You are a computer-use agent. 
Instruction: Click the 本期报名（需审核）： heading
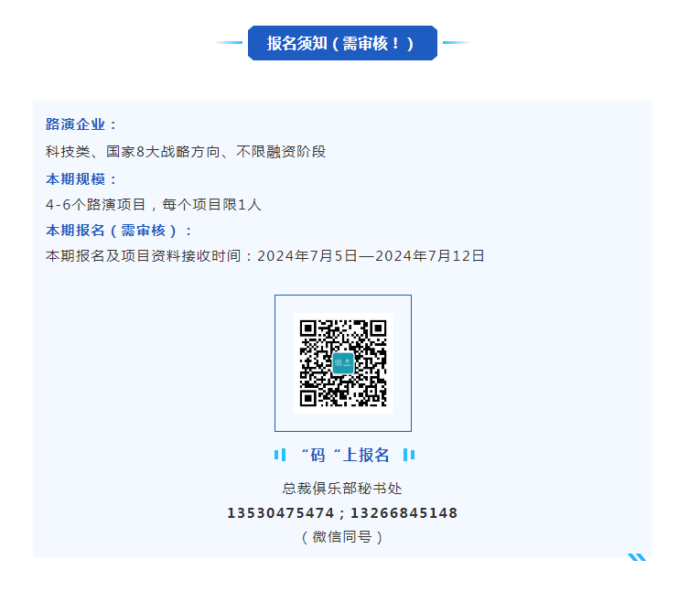point(119,231)
